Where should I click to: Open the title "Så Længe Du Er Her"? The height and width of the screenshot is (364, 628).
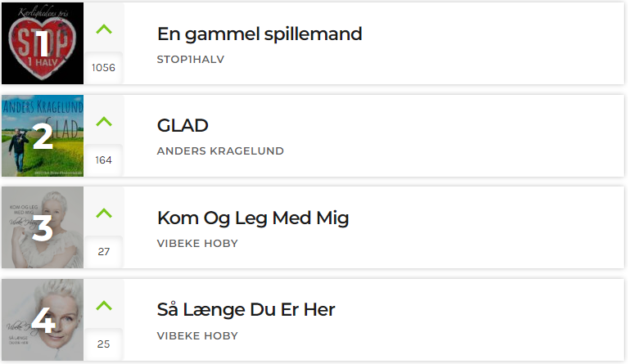pyautogui.click(x=246, y=310)
